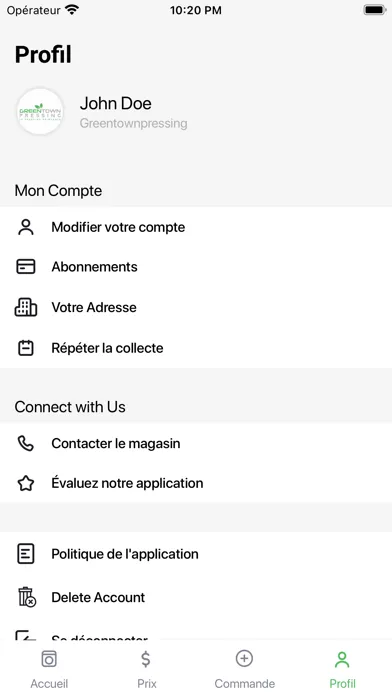
Task: Select Votre Adresse
Action: [x=196, y=307]
